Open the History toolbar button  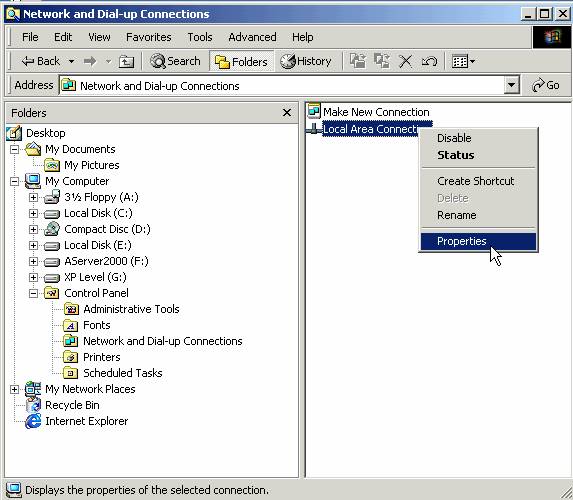(306, 61)
